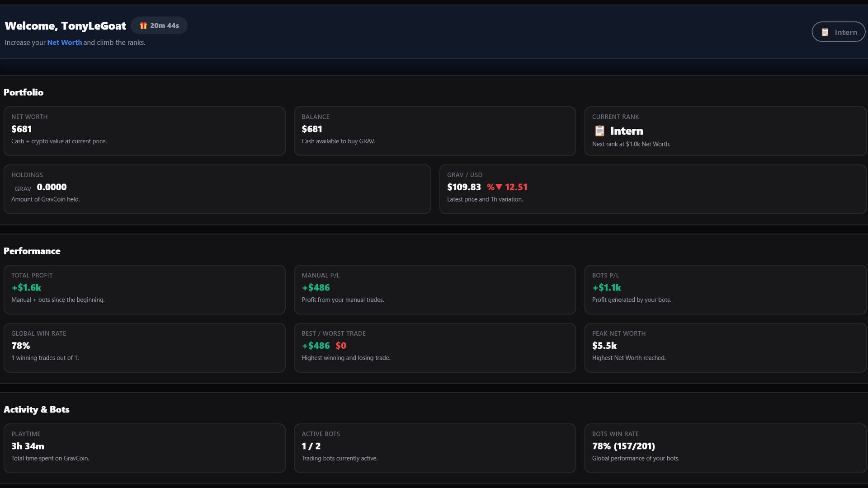Click the Holdings GRAV 0.0000 card
868x488 pixels.
click(x=217, y=189)
